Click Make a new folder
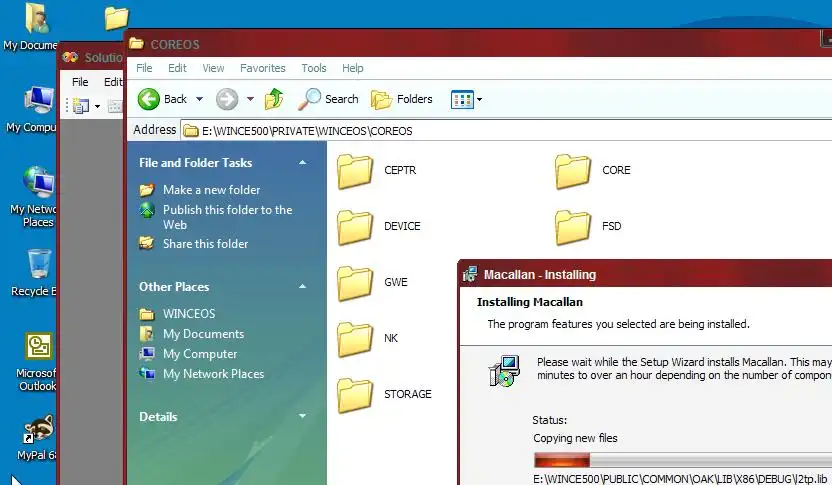832x485 pixels. (x=211, y=189)
